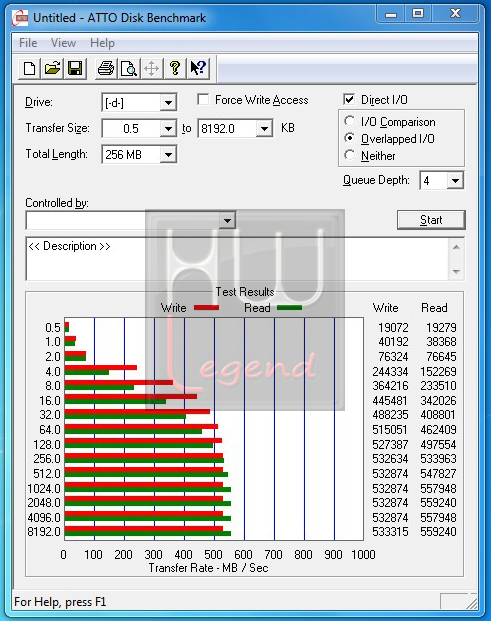Enable Force Write Access checkbox

click(x=204, y=99)
